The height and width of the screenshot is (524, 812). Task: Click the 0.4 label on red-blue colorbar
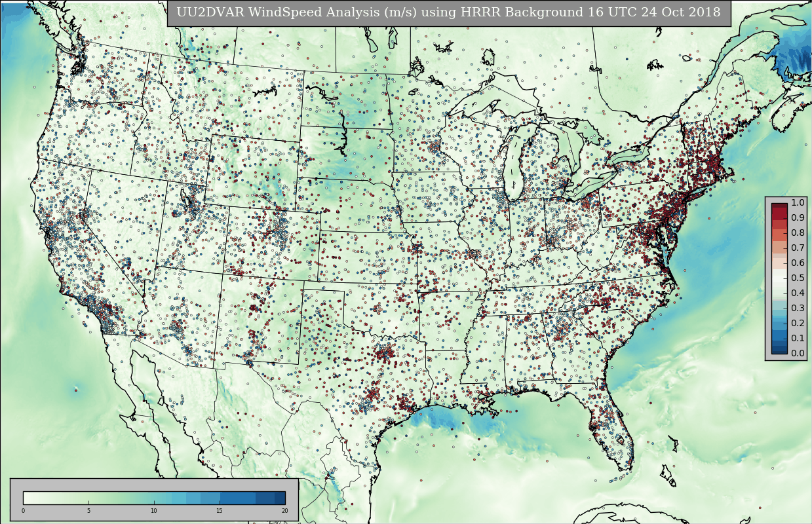pos(798,293)
